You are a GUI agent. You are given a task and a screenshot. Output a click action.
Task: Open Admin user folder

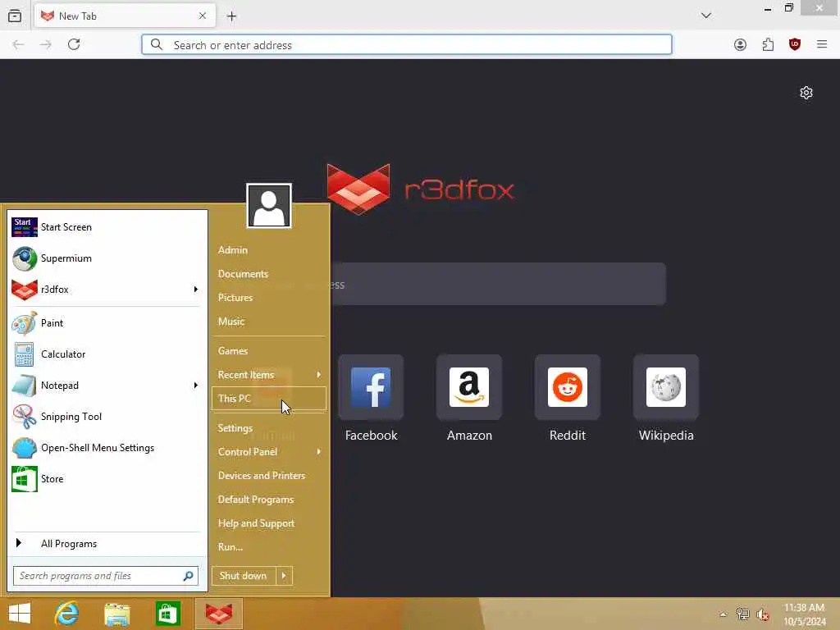(268, 250)
